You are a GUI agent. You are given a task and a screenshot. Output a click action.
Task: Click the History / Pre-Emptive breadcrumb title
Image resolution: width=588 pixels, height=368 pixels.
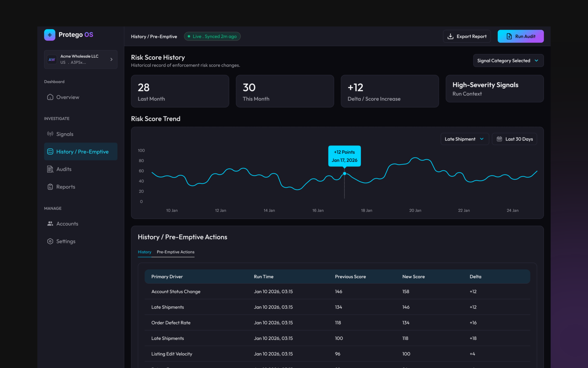[154, 37]
